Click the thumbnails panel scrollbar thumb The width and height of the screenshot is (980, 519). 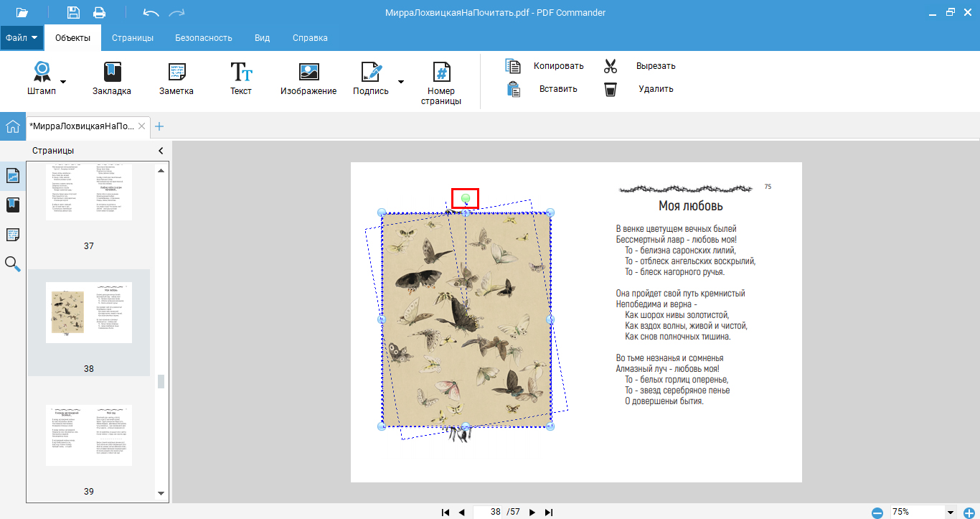coord(161,380)
